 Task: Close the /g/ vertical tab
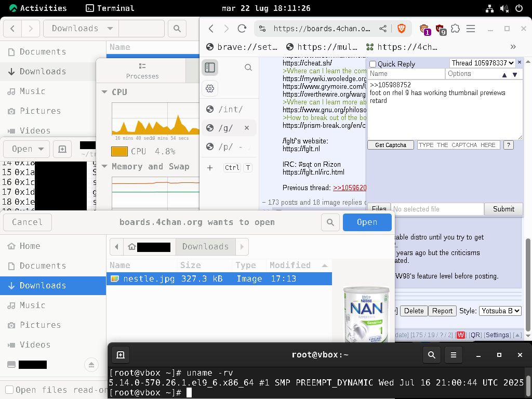[x=247, y=128]
